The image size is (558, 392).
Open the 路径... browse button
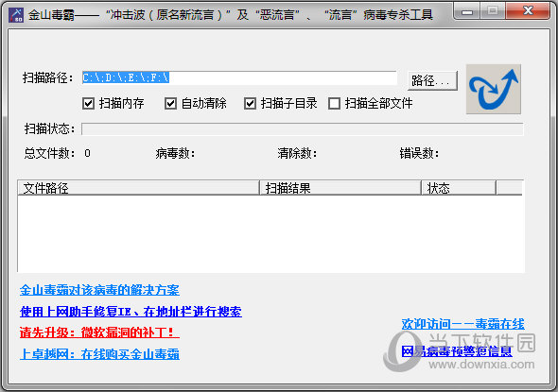point(432,80)
